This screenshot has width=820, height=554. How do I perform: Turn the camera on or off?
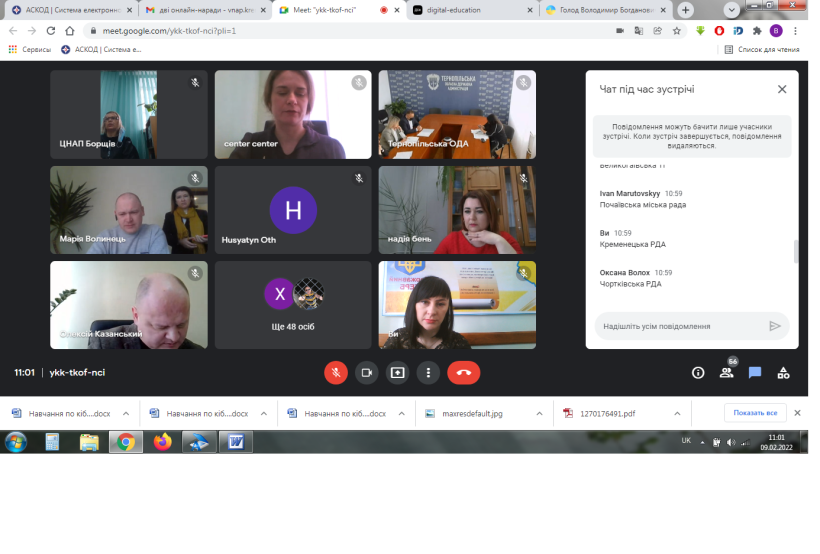coord(367,373)
